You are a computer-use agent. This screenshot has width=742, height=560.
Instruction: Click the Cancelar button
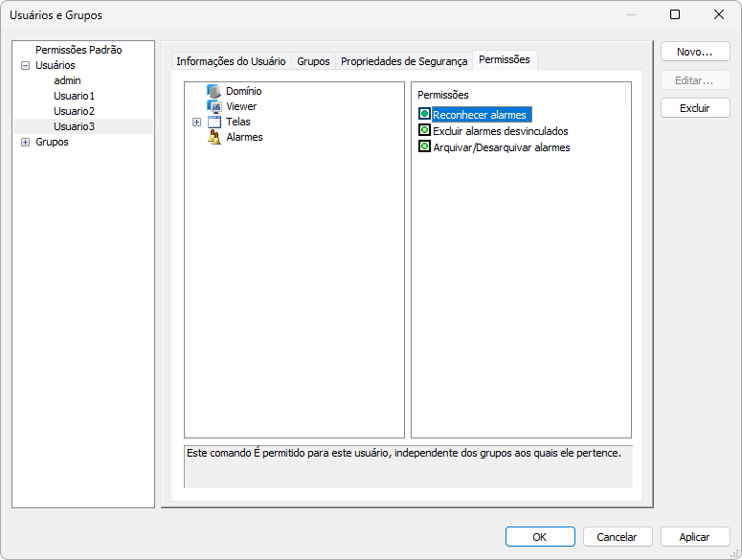618,537
